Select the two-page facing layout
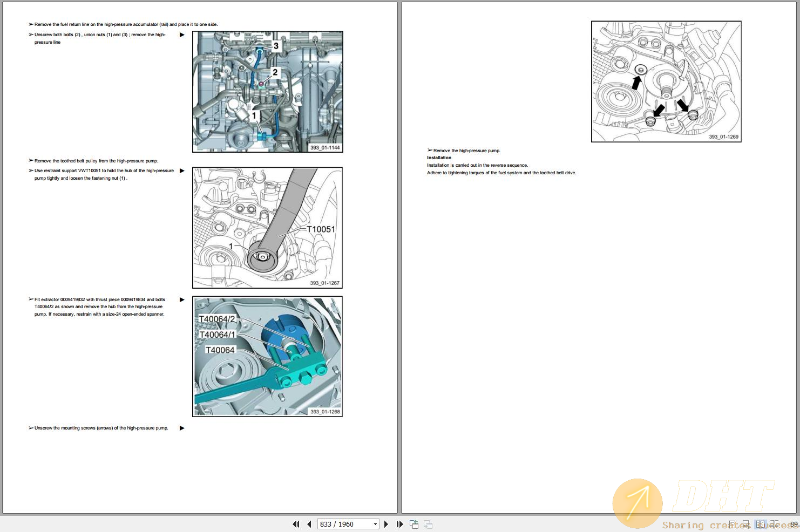The width and height of the screenshot is (800, 532). tap(760, 524)
